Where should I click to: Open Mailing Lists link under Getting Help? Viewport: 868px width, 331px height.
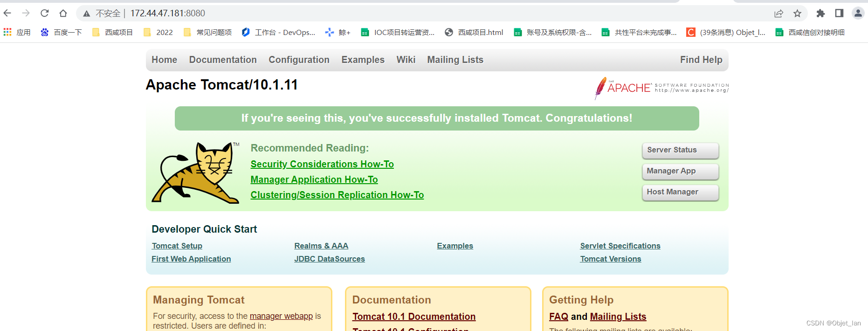click(x=618, y=317)
